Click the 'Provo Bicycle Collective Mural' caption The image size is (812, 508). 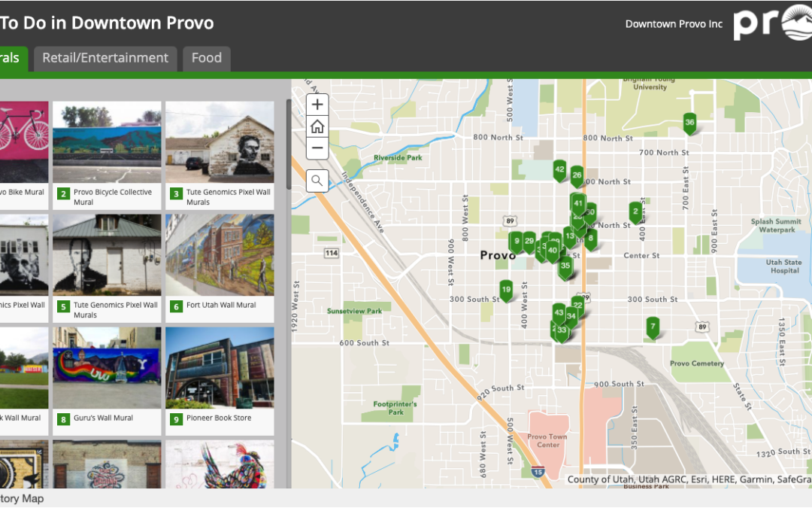point(113,197)
